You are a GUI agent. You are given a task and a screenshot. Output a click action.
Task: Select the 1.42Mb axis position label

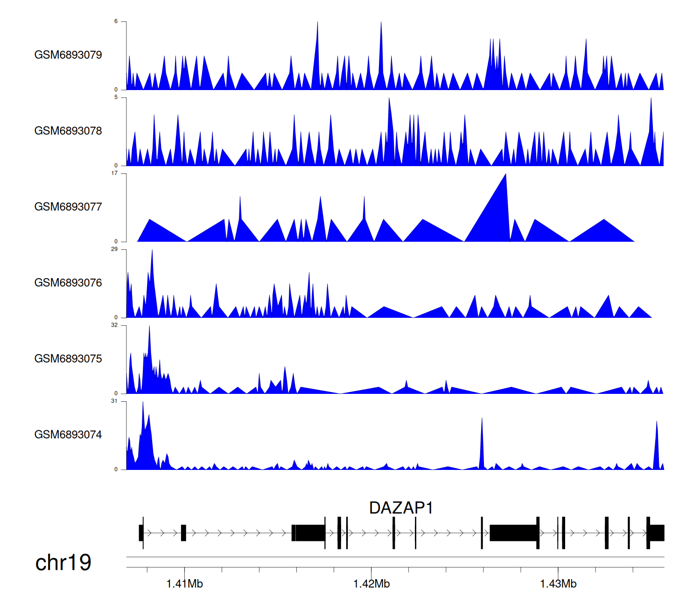tap(371, 584)
